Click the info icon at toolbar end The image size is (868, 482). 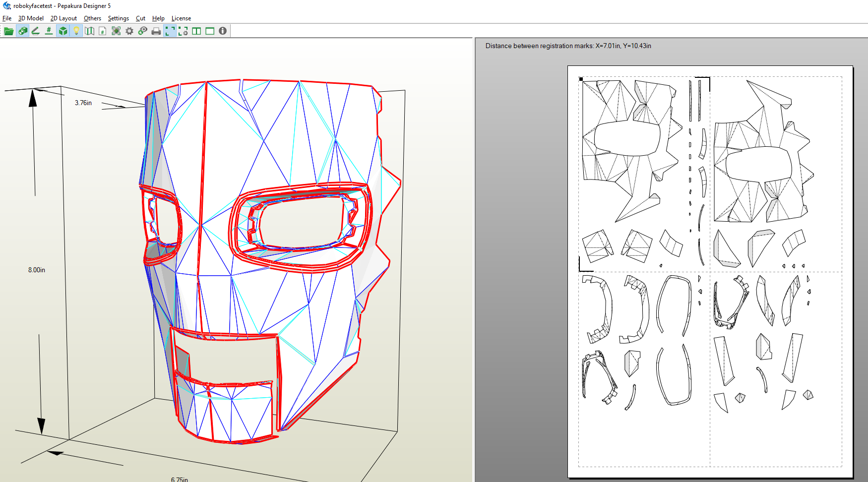tap(223, 30)
